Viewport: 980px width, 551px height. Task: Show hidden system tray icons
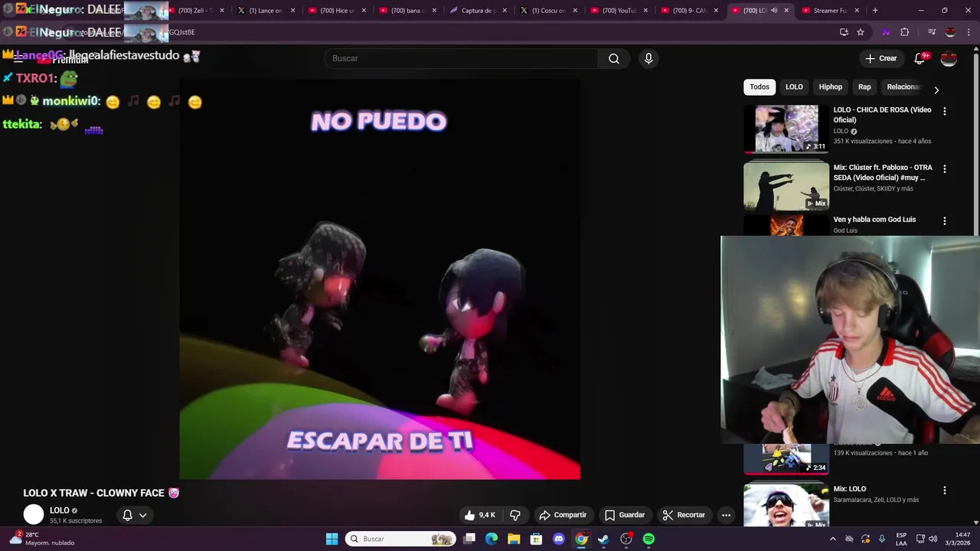click(832, 539)
